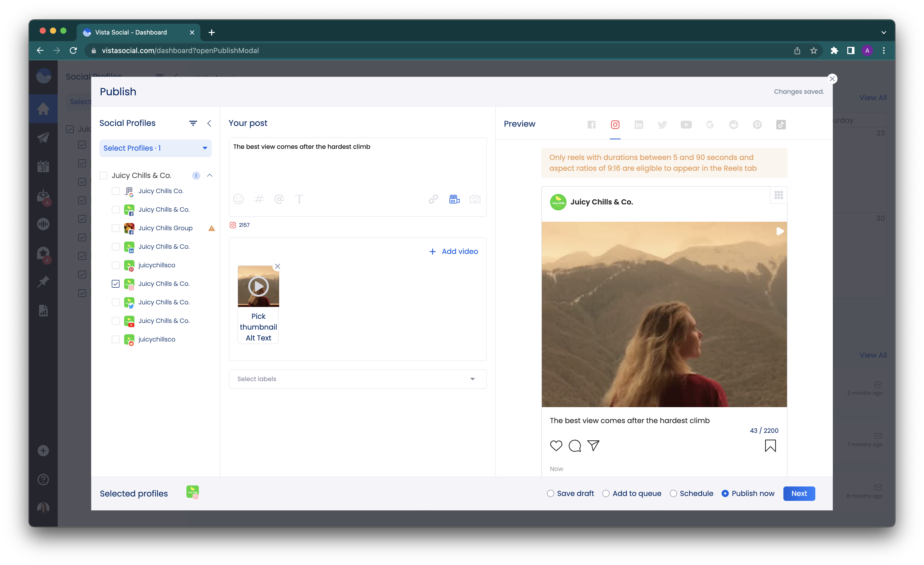
Task: Switch preview to Instagram
Action: pyautogui.click(x=615, y=124)
